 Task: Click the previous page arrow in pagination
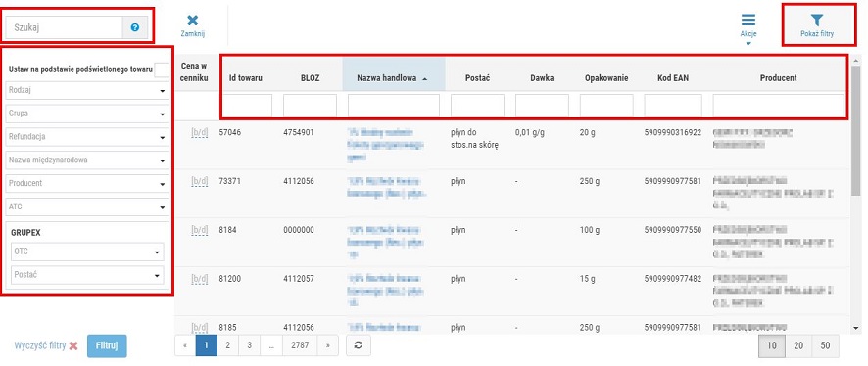point(185,345)
